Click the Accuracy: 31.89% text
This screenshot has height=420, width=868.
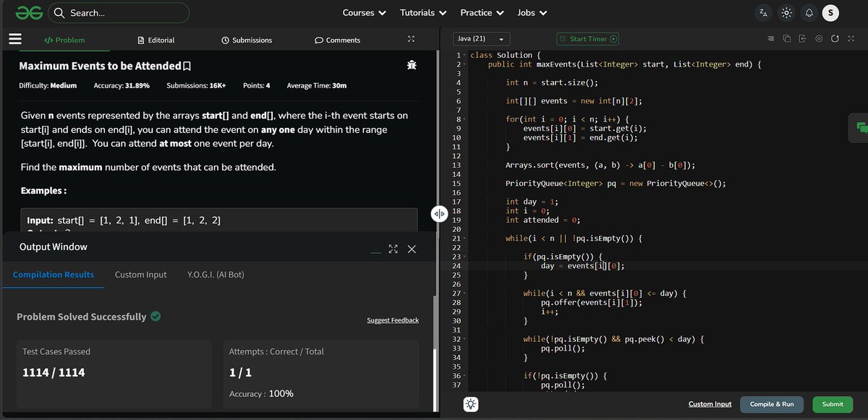pyautogui.click(x=122, y=85)
